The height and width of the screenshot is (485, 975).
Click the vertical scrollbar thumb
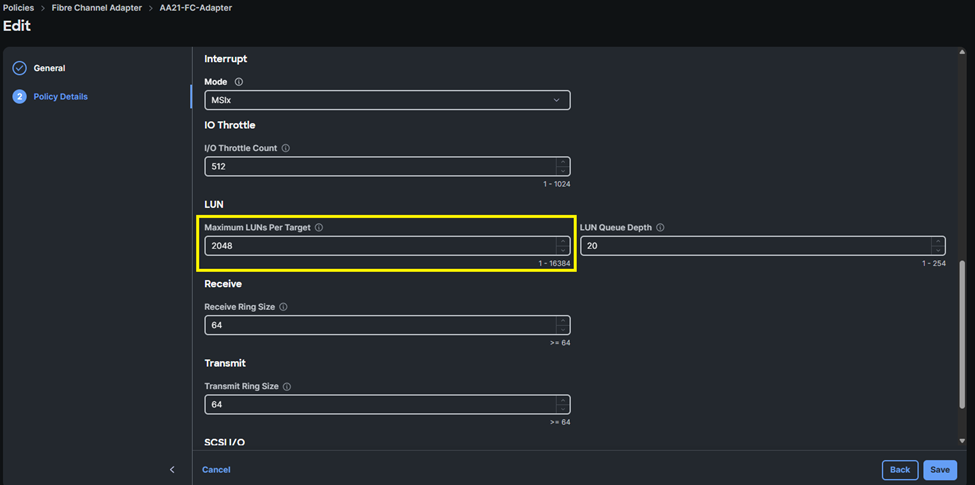tap(962, 352)
